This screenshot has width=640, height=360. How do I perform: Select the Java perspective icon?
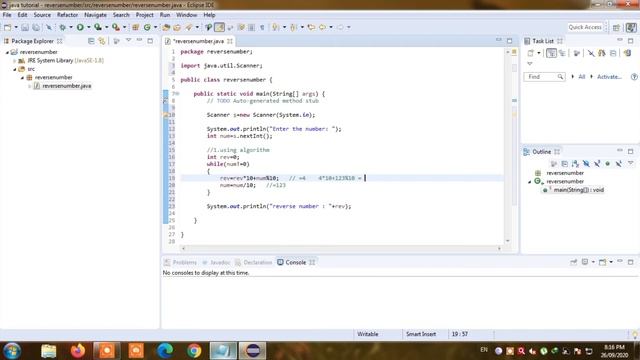click(631, 27)
